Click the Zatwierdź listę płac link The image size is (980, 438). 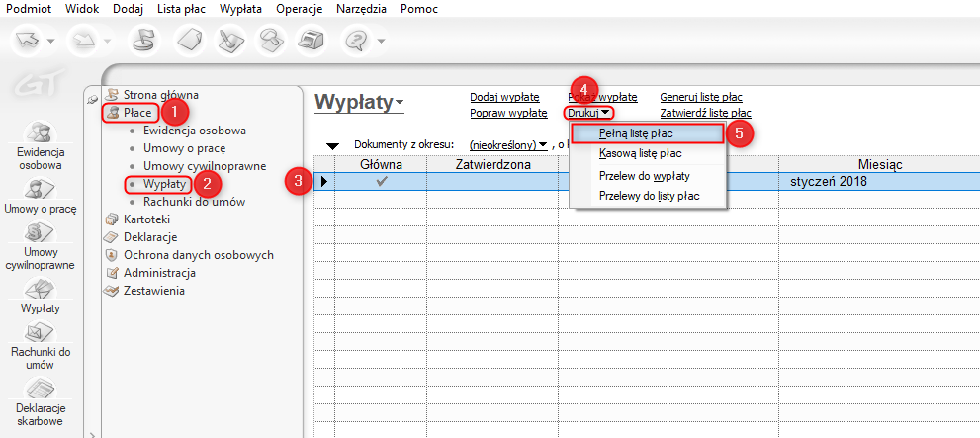pos(706,113)
